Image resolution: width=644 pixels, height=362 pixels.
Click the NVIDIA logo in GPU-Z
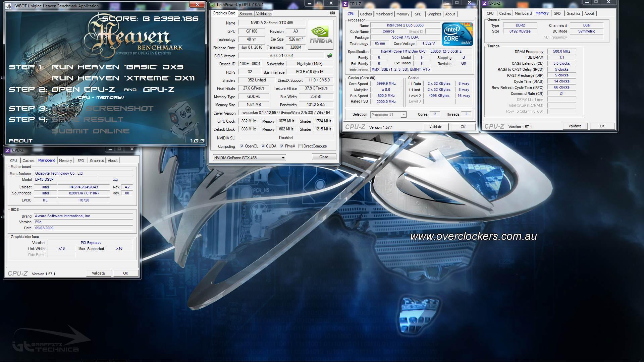pos(321,35)
